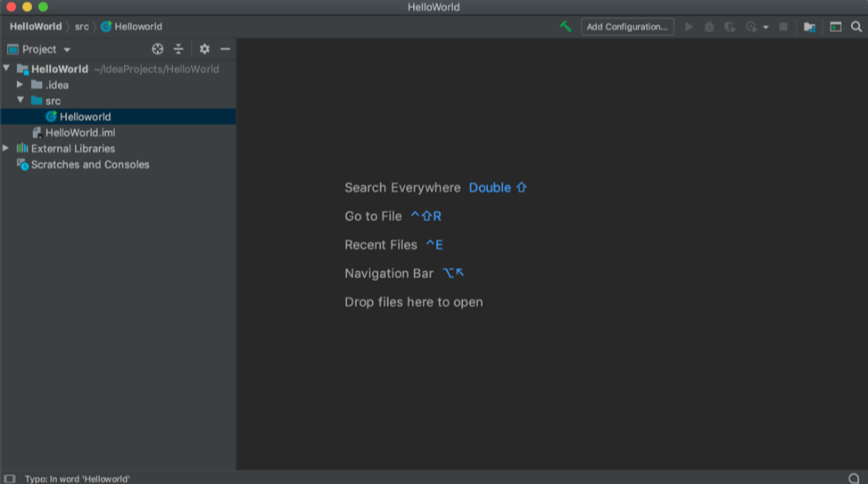The width and height of the screenshot is (868, 484).
Task: Open run-with-coverage dropdown arrow
Action: (765, 28)
